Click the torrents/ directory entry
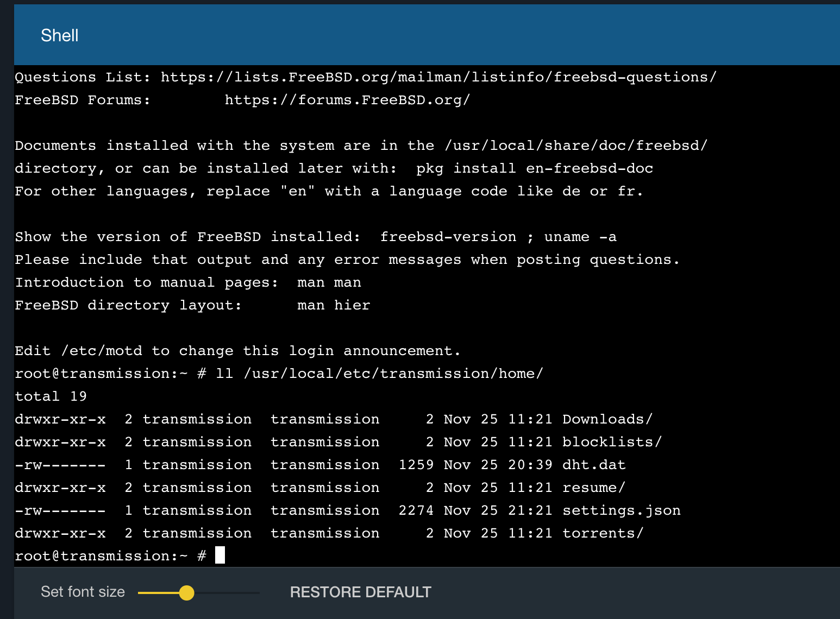The height and width of the screenshot is (619, 840). [x=603, y=533]
